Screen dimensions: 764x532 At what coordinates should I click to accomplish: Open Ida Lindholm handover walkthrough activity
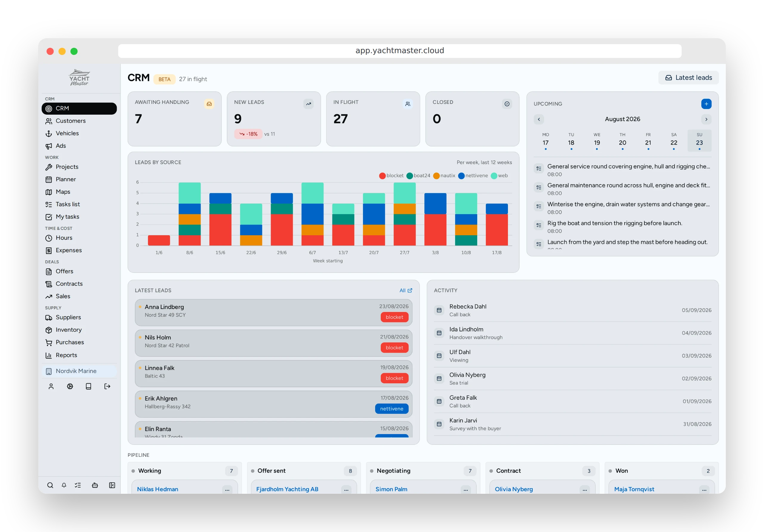tap(572, 333)
